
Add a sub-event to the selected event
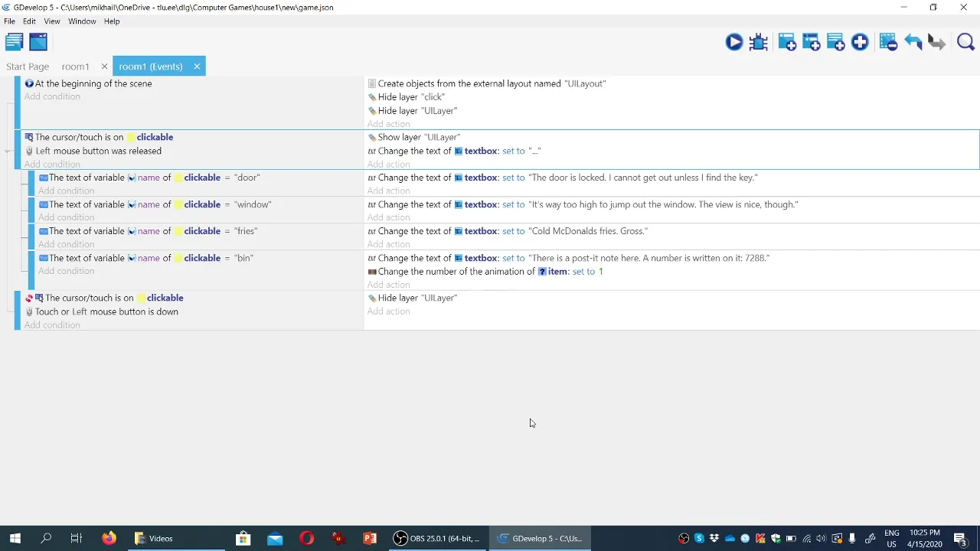click(x=812, y=42)
